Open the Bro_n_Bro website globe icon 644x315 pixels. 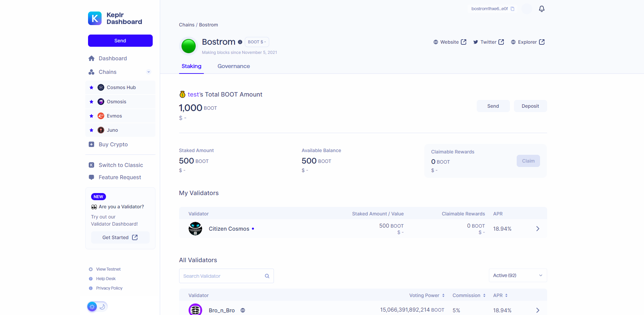243,310
